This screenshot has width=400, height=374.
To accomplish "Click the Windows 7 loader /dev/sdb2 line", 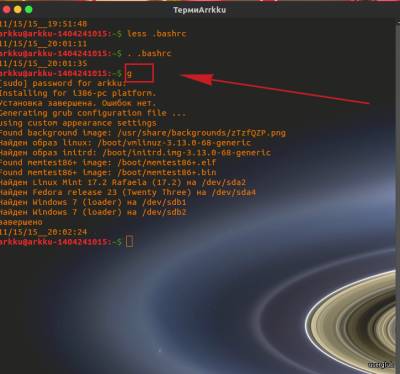I will tap(93, 212).
